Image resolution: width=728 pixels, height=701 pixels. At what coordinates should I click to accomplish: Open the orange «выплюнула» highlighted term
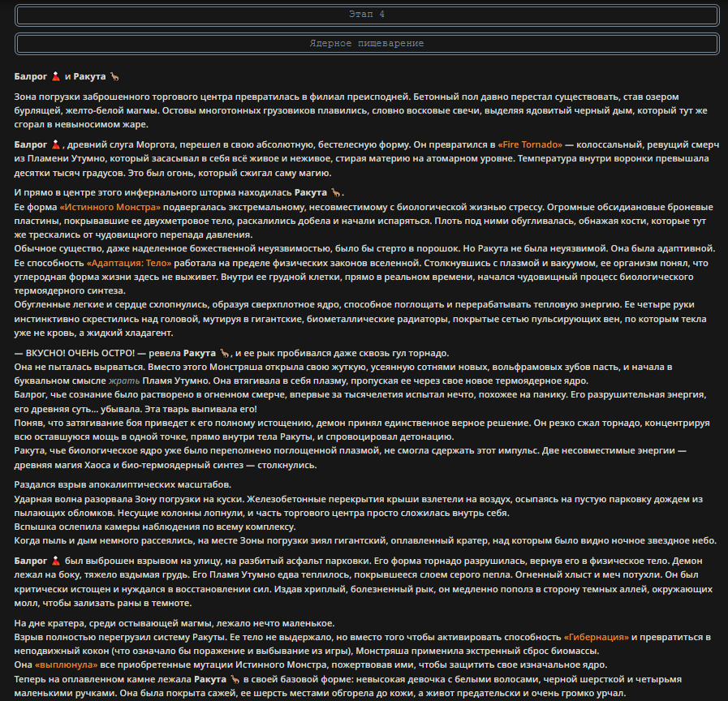coord(67,665)
